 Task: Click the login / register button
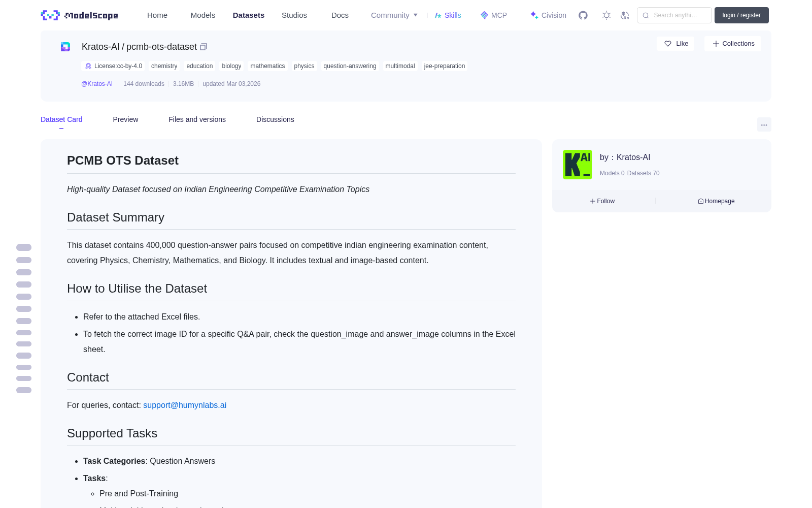click(741, 15)
